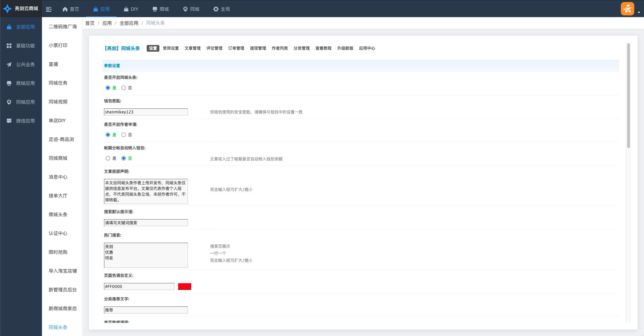
Task: Open the 全局 top navigation menu
Action: click(x=221, y=9)
